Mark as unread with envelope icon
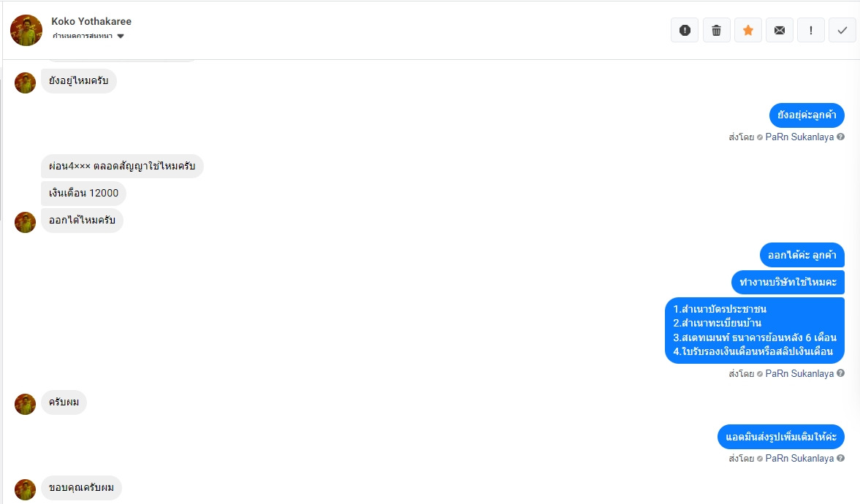The width and height of the screenshot is (860, 504). [780, 31]
